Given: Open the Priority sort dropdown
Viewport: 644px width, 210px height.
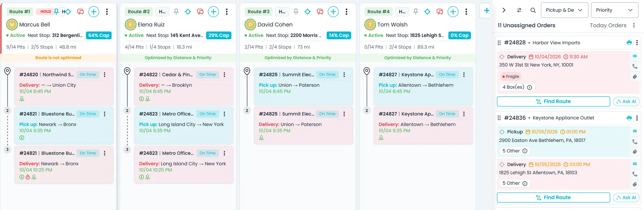Looking at the screenshot, I should [614, 10].
